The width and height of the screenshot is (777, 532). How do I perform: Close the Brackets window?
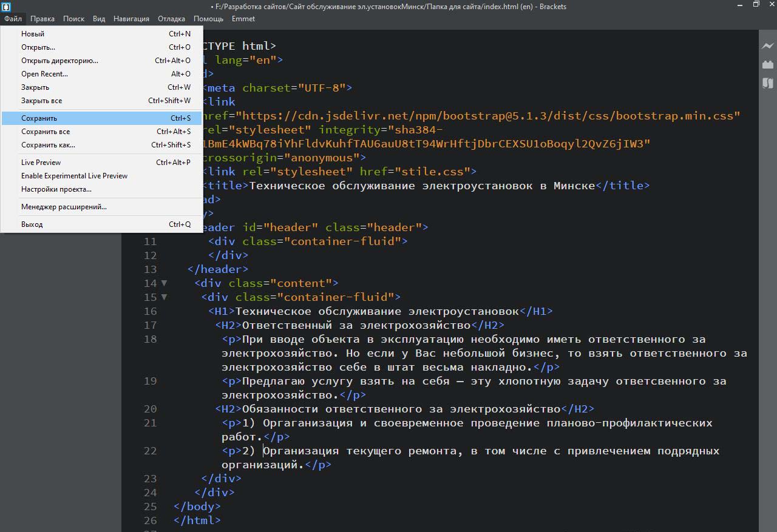pyautogui.click(x=771, y=5)
